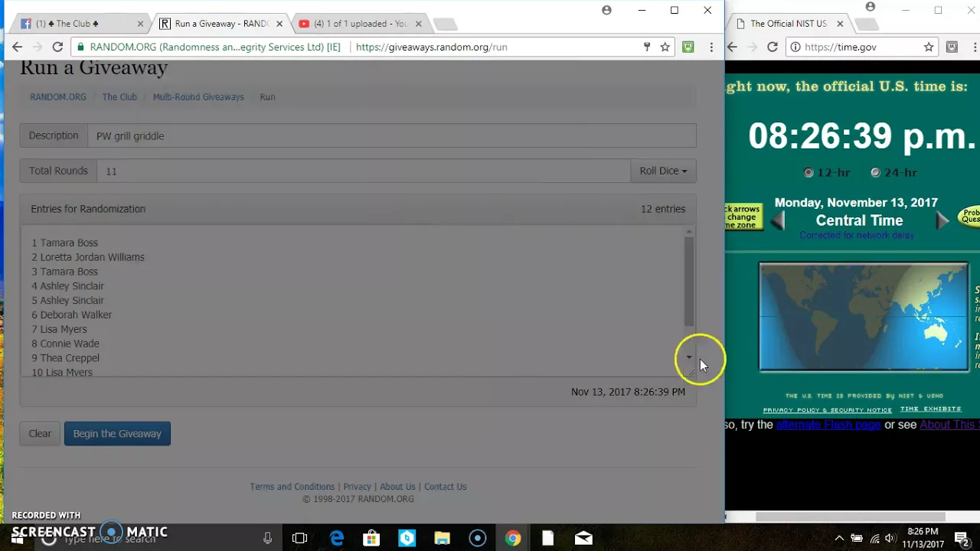Open saved password key icon in address bar
Viewport: 980px width, 551px height.
[x=647, y=47]
